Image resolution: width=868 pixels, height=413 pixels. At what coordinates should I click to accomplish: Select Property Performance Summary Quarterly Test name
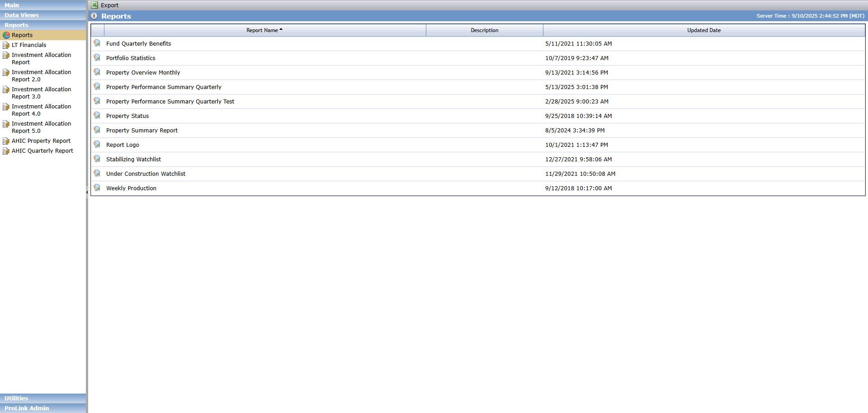point(170,102)
